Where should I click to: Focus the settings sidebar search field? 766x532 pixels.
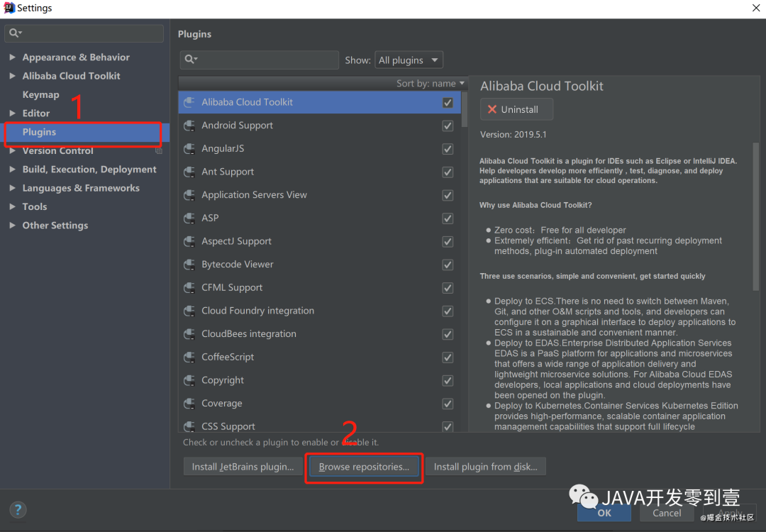84,33
